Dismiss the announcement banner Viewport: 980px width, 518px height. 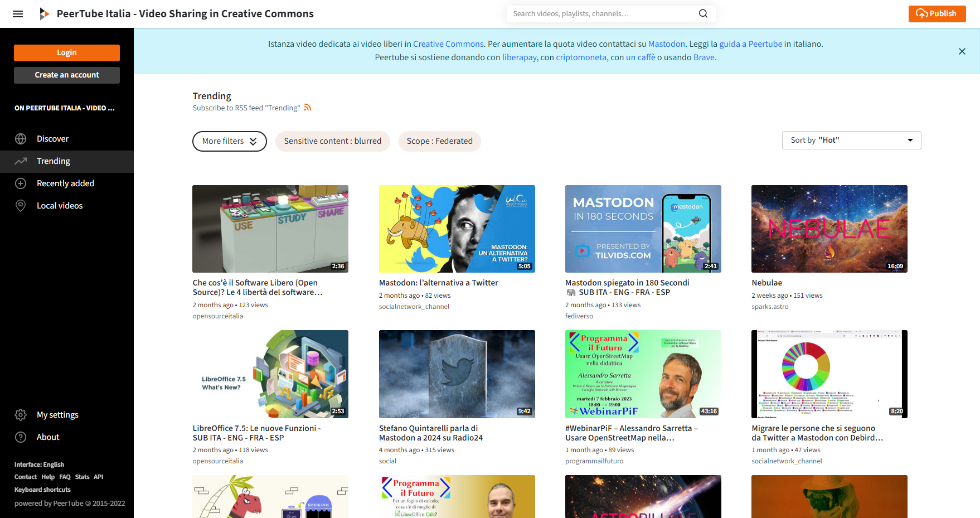pyautogui.click(x=962, y=51)
